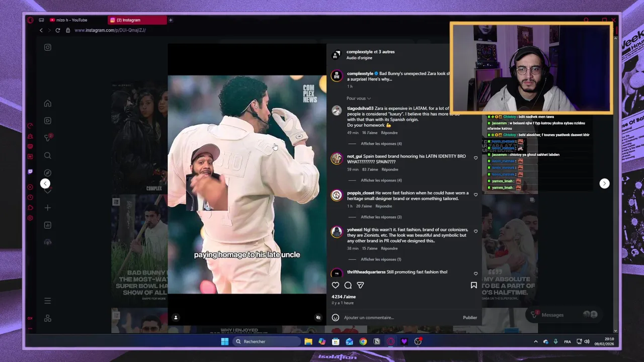
Task: Click the padlock site info icon
Action: [68, 30]
